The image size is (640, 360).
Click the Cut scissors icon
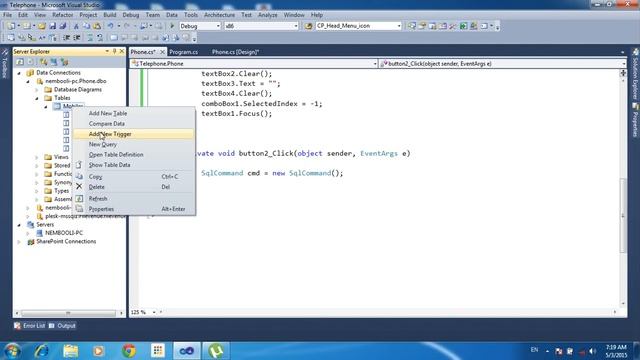pyautogui.click(x=76, y=26)
